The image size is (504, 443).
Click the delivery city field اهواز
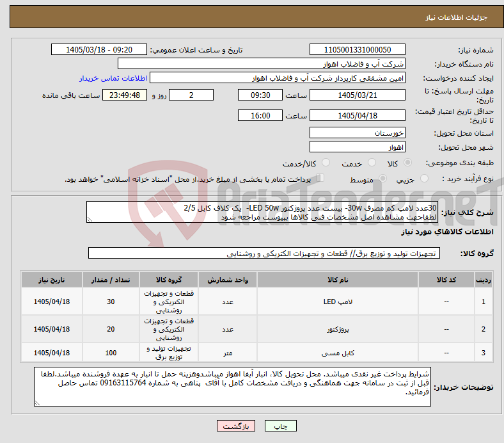tap(357, 147)
